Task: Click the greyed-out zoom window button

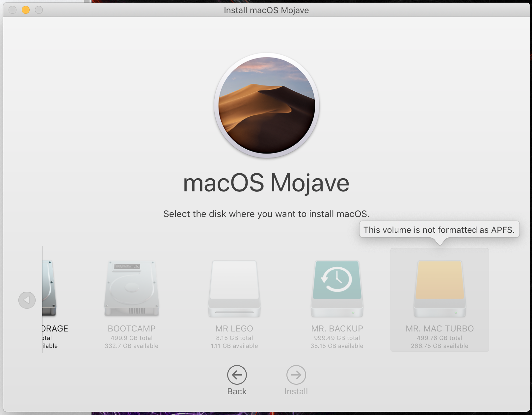Action: click(39, 10)
